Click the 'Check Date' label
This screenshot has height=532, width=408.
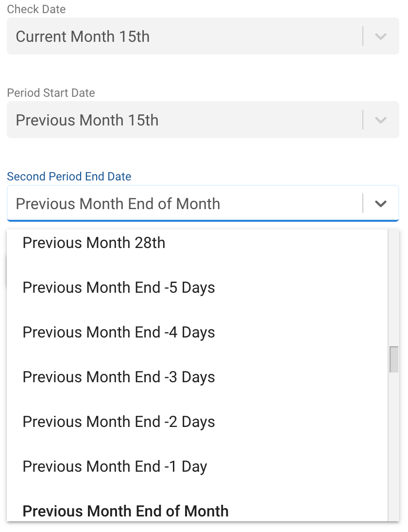36,9
